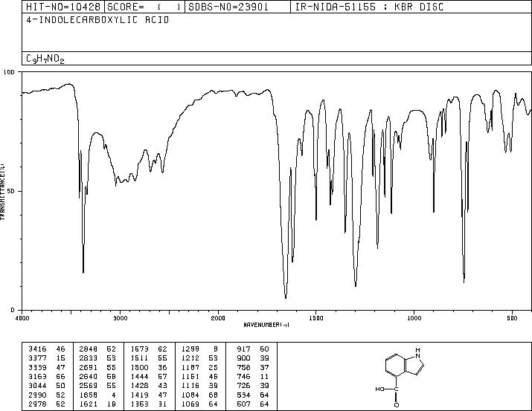Screen dimensions: 532x411
Task: Click the IR-NIDA-51155 : KBR DISC label
Action: [369, 7]
